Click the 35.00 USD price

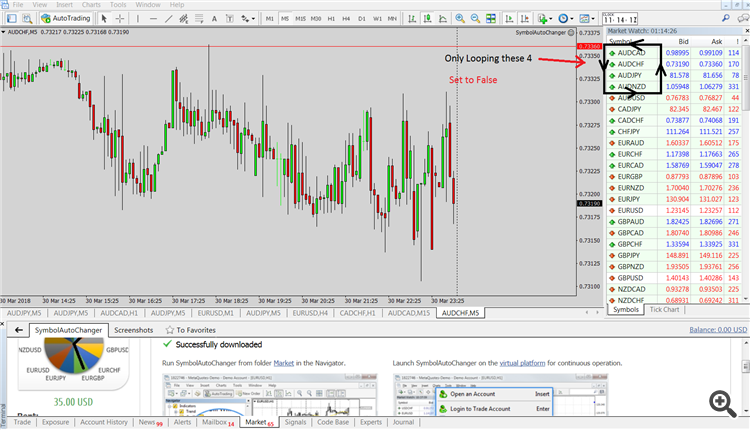pos(73,402)
